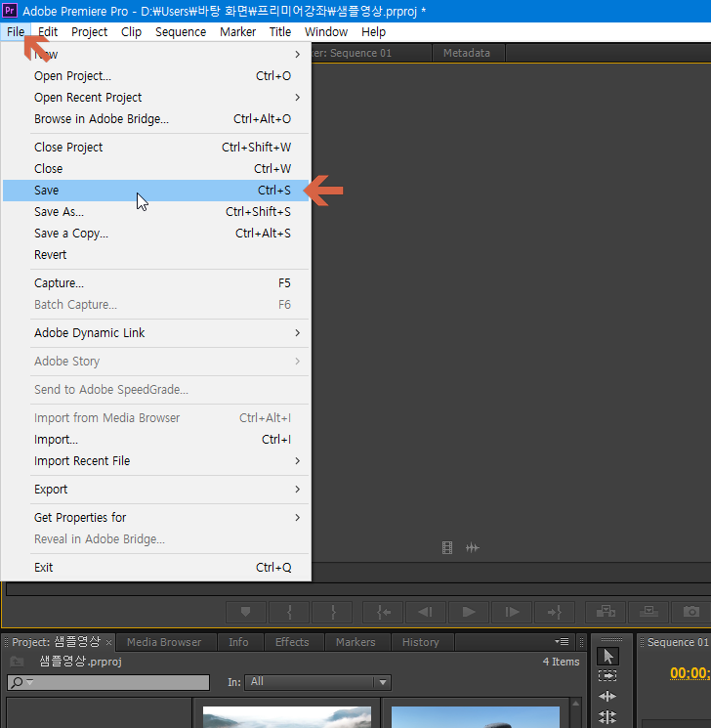Select the Ripple Edit tool
The height and width of the screenshot is (728, 711).
608,696
